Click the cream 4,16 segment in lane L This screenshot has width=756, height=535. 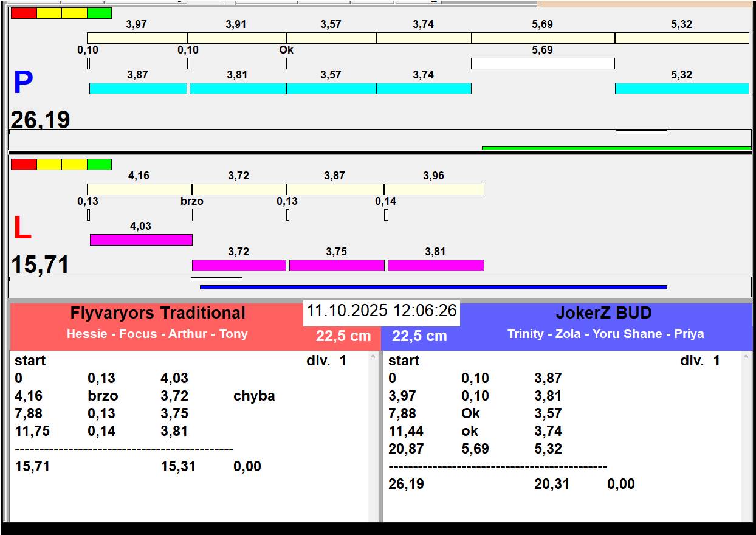click(x=139, y=189)
